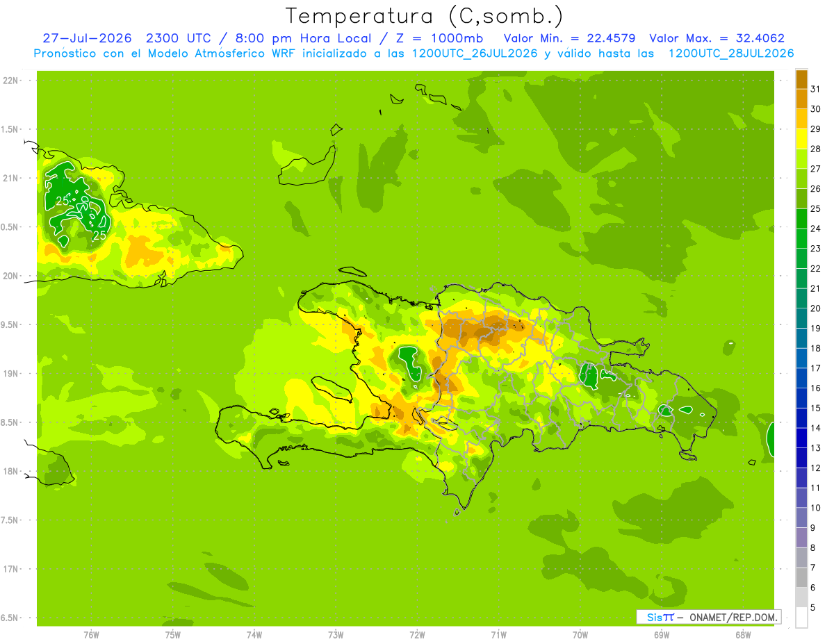Click the legend value 12
Viewport: 834px width, 644px height.
815,468
